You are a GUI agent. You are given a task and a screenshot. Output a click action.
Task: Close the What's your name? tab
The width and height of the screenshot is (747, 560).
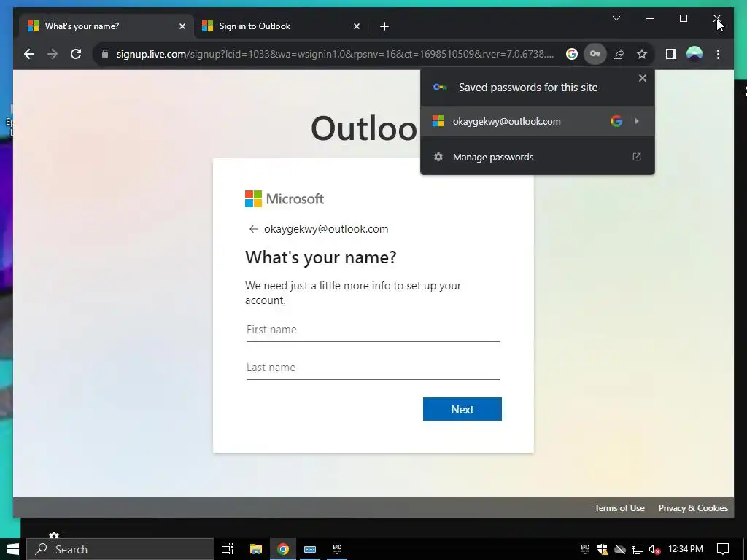[182, 27]
